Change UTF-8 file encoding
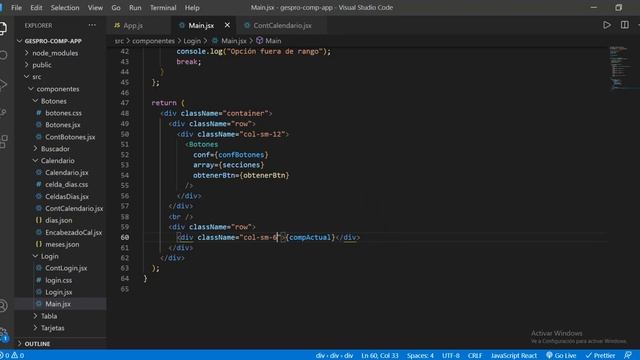640x360 pixels. tap(451, 356)
